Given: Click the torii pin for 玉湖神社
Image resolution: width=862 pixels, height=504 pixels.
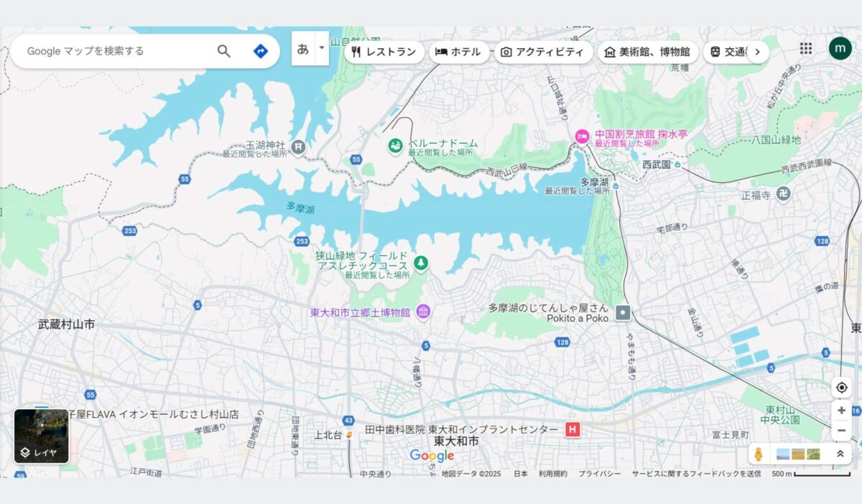Looking at the screenshot, I should click(298, 148).
